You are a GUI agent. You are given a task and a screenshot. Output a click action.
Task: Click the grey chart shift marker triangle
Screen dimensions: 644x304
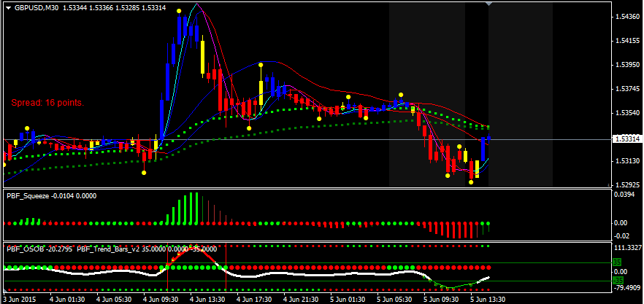click(x=488, y=4)
